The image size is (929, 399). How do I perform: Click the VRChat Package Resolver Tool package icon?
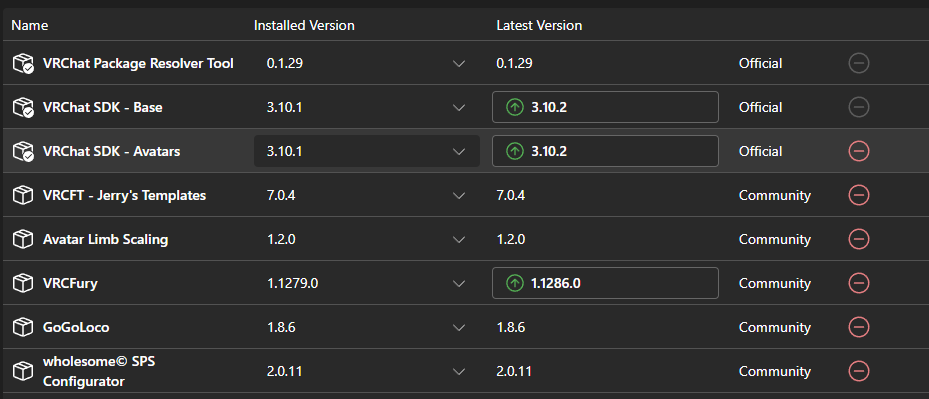pos(23,63)
